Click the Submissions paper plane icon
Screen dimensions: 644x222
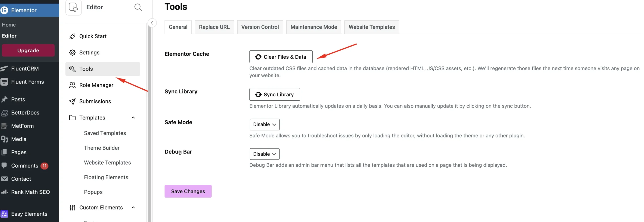coord(72,101)
